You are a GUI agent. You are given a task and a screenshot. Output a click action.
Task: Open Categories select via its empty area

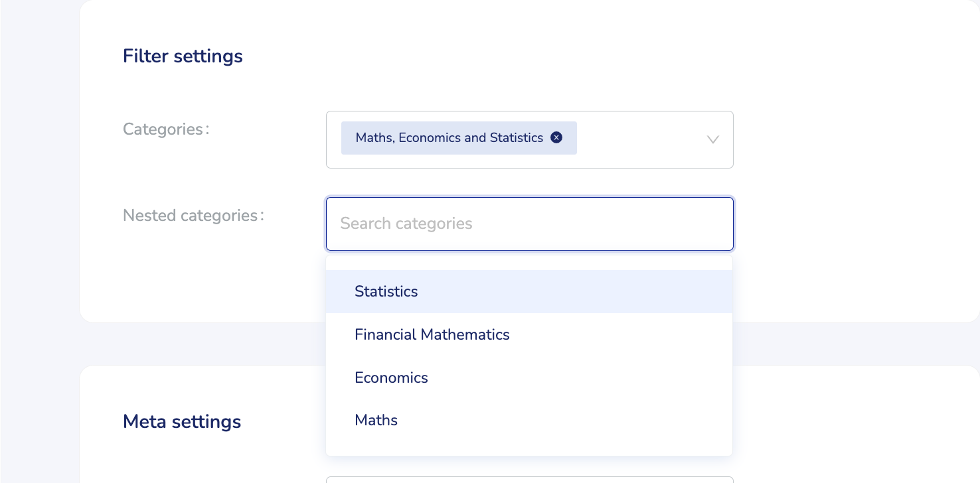(637, 139)
